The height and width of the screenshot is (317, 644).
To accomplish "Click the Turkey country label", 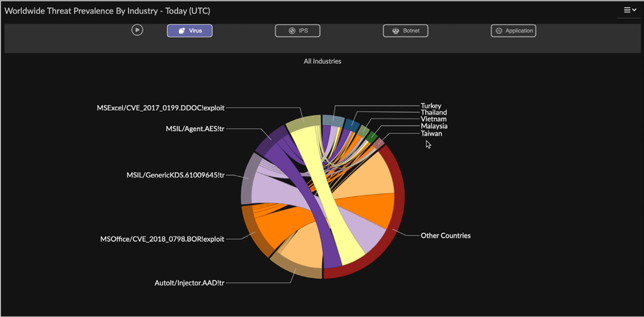I will (x=430, y=106).
